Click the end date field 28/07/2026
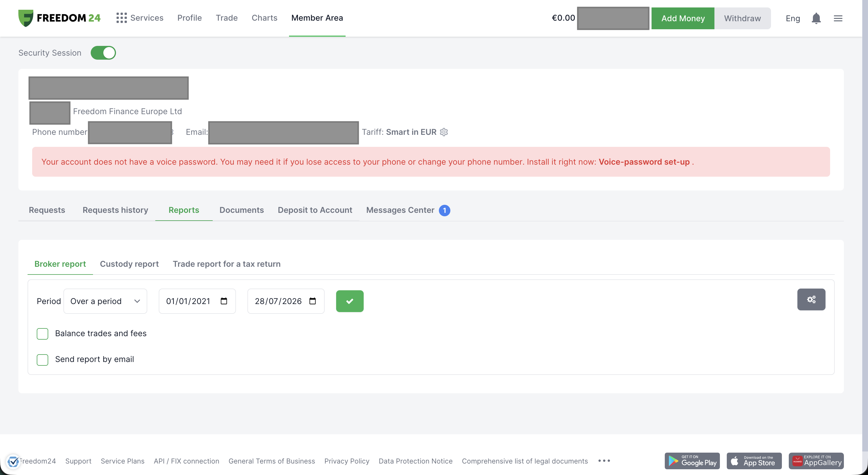 (x=286, y=301)
